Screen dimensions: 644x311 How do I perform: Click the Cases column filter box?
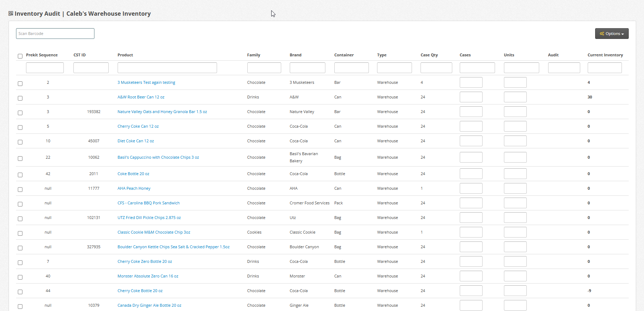pyautogui.click(x=477, y=68)
